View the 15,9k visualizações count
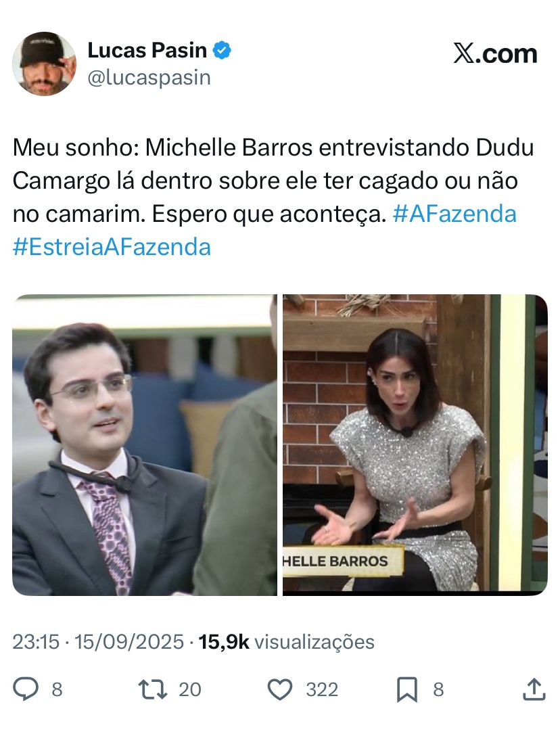Viewport: 560px width, 736px height. [286, 642]
